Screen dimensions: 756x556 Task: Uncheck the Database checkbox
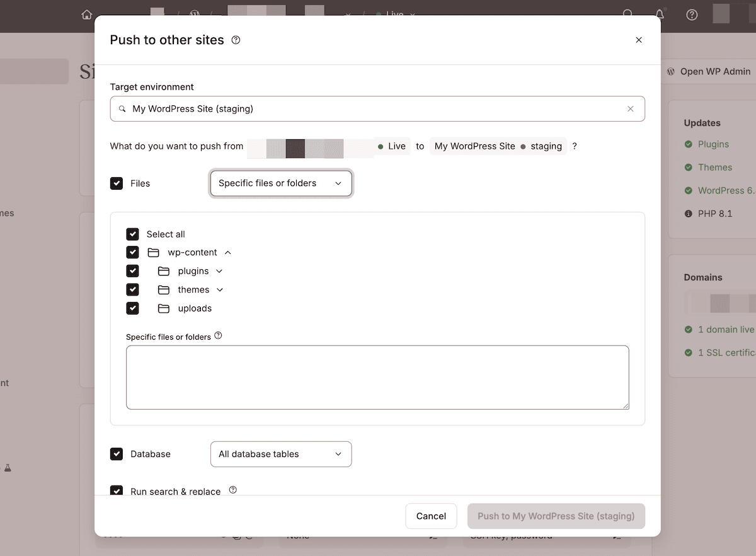click(x=117, y=454)
